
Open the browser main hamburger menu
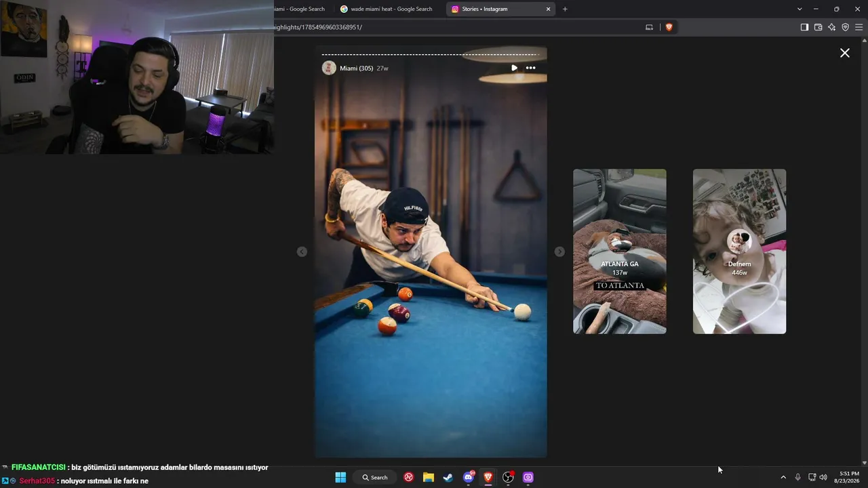[859, 27]
